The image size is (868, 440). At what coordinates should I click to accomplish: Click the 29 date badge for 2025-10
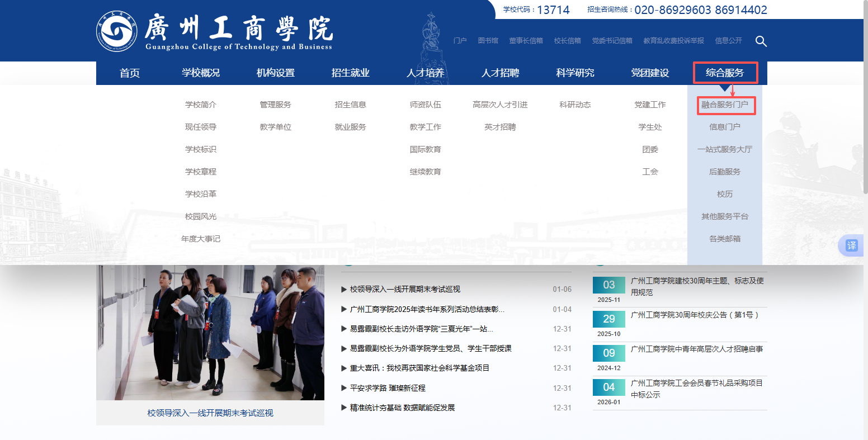point(608,319)
